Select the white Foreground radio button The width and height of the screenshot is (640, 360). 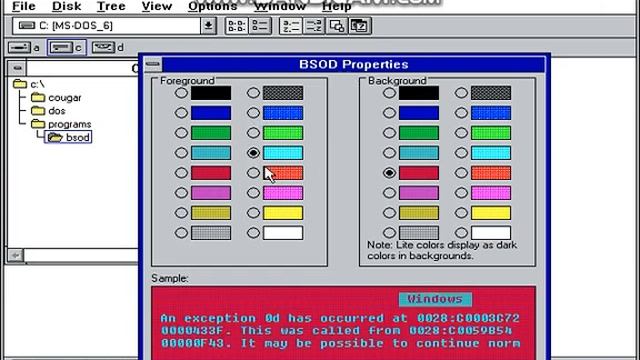(253, 233)
